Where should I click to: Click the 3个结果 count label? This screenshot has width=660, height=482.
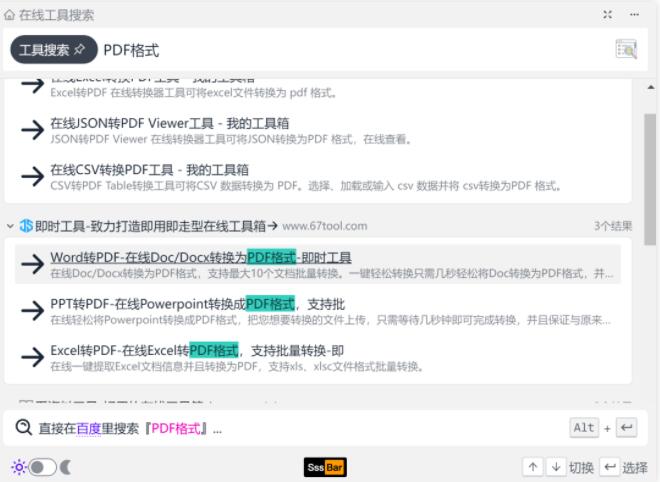coord(613,226)
